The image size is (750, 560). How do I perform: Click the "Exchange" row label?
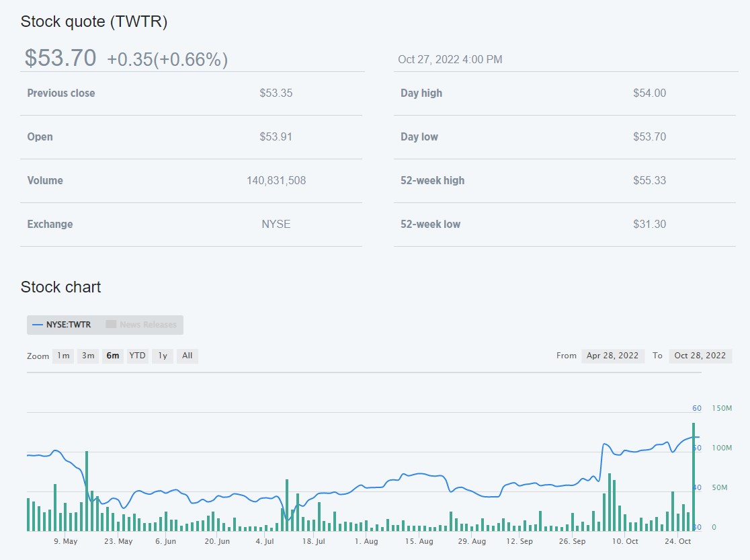(x=50, y=225)
